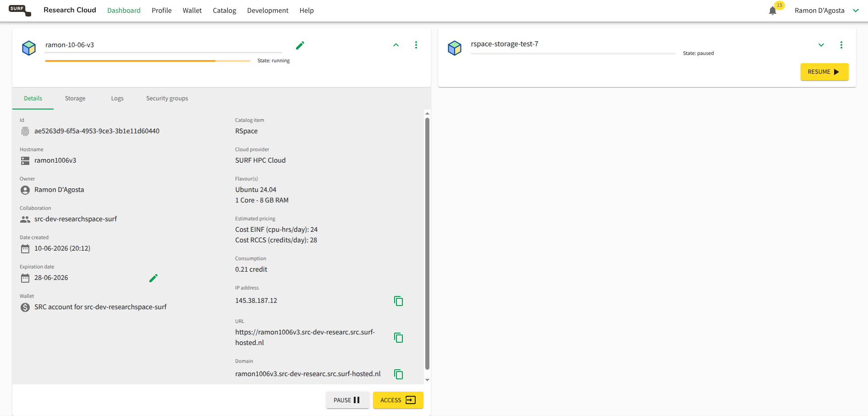Expand the rspace-storage-test-7 workspace card
The width and height of the screenshot is (868, 416).
click(x=821, y=45)
